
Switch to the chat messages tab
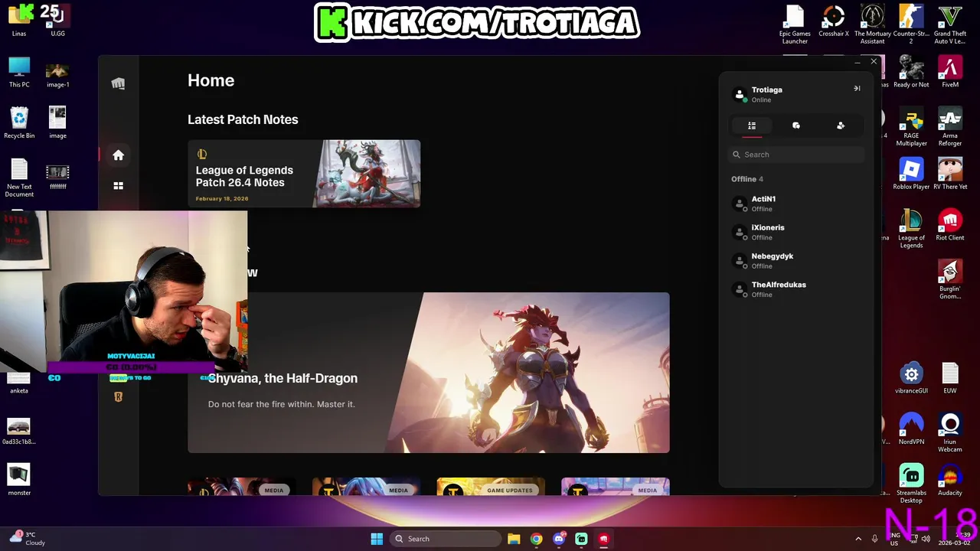pos(796,126)
